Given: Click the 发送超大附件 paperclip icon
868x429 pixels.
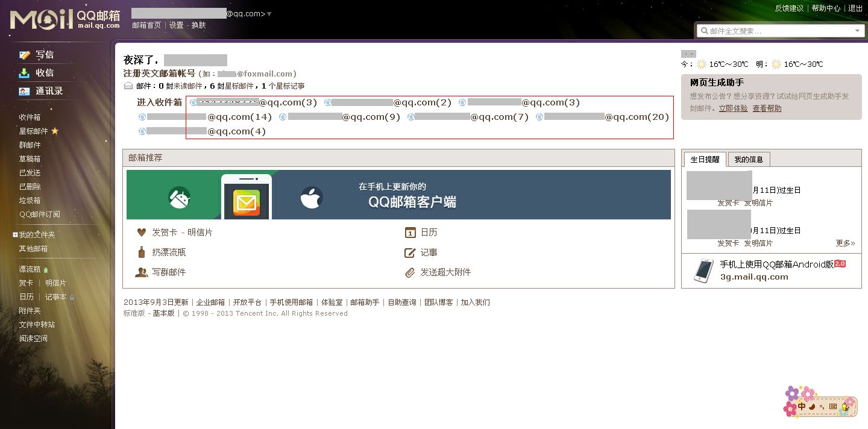Looking at the screenshot, I should click(410, 272).
